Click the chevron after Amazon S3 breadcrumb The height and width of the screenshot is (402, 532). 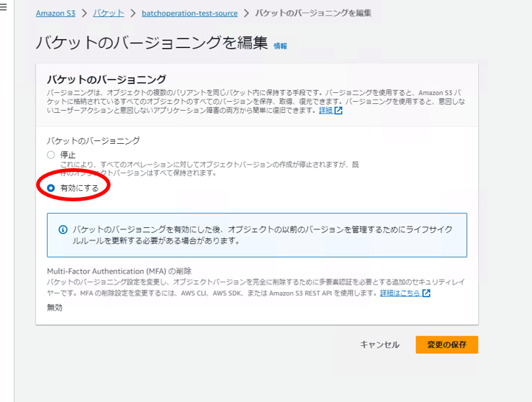pyautogui.click(x=83, y=13)
